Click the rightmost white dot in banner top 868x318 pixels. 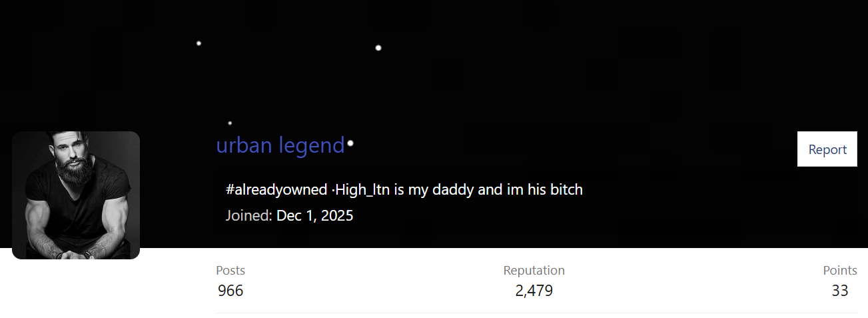(378, 48)
